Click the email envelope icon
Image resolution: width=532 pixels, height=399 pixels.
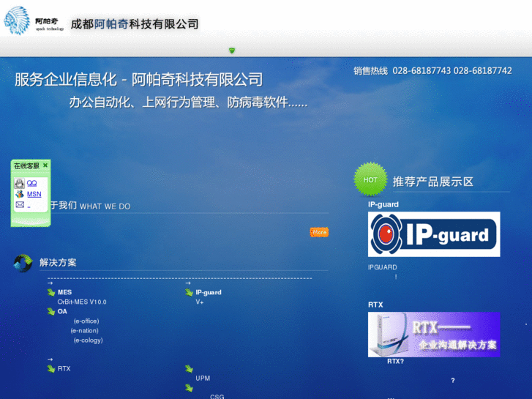pyautogui.click(x=20, y=205)
